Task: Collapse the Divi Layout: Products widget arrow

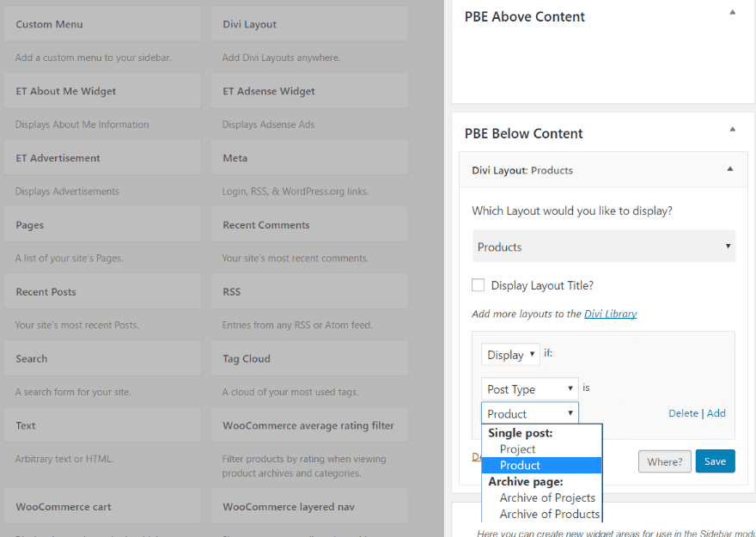Action: [x=730, y=169]
